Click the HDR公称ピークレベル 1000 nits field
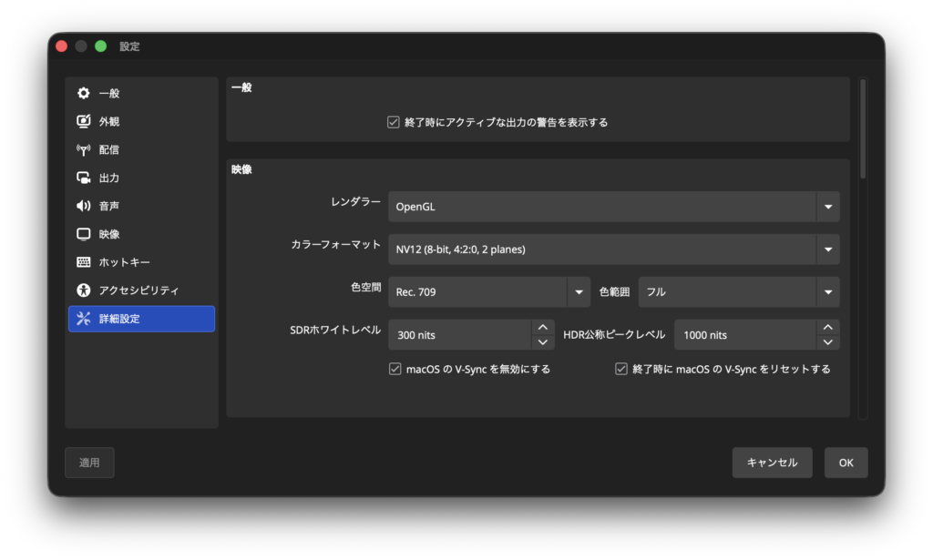The width and height of the screenshot is (933, 560). click(x=743, y=335)
